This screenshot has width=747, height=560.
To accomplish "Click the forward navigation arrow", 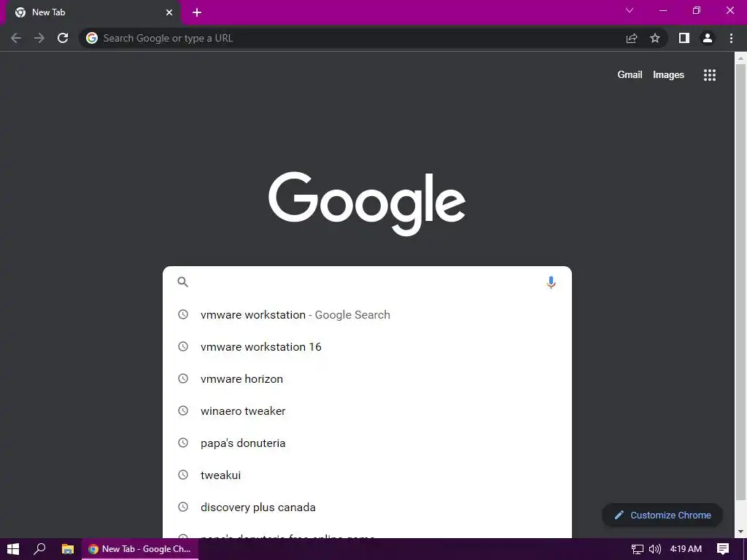I will pos(39,38).
